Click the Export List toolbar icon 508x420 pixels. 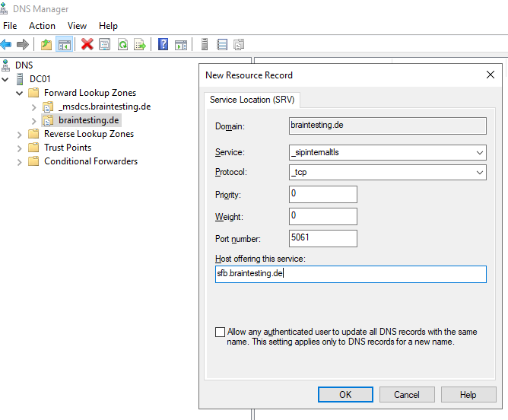(x=140, y=45)
